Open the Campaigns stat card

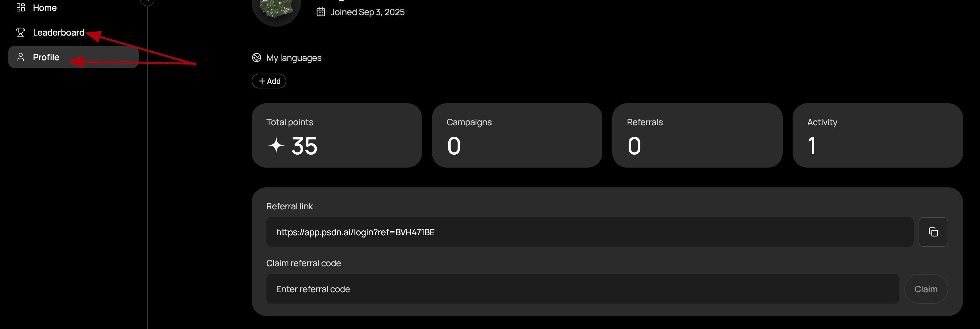point(517,135)
